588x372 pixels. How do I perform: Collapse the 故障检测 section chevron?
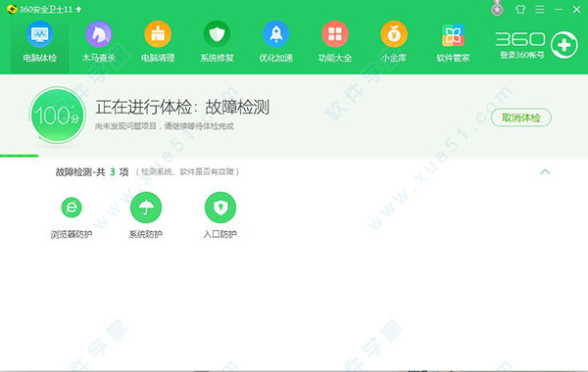[545, 171]
